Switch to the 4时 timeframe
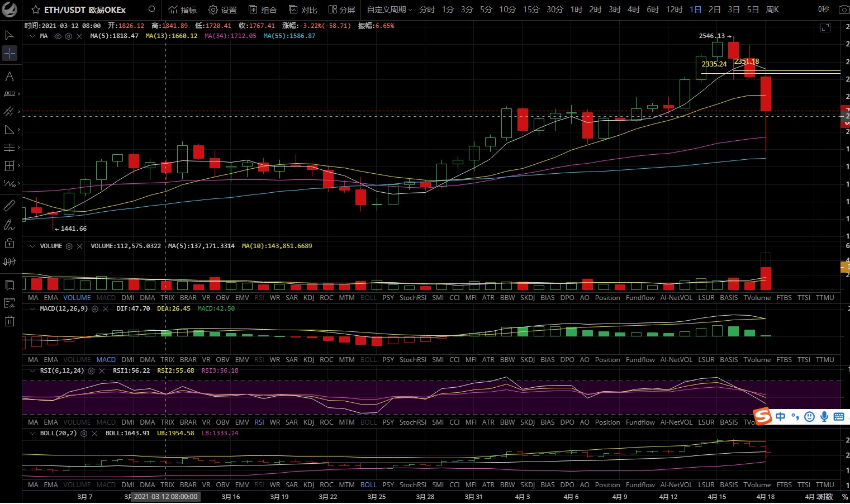This screenshot has height=504, width=850. click(x=633, y=9)
